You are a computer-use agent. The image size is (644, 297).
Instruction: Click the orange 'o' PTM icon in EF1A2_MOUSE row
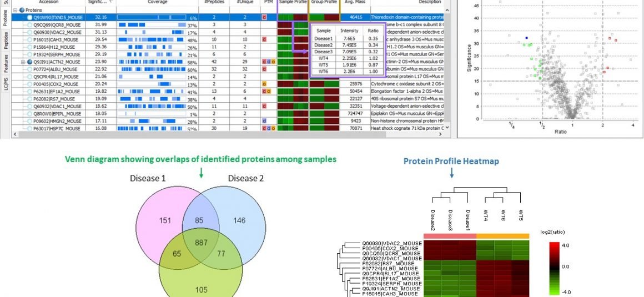click(x=269, y=92)
